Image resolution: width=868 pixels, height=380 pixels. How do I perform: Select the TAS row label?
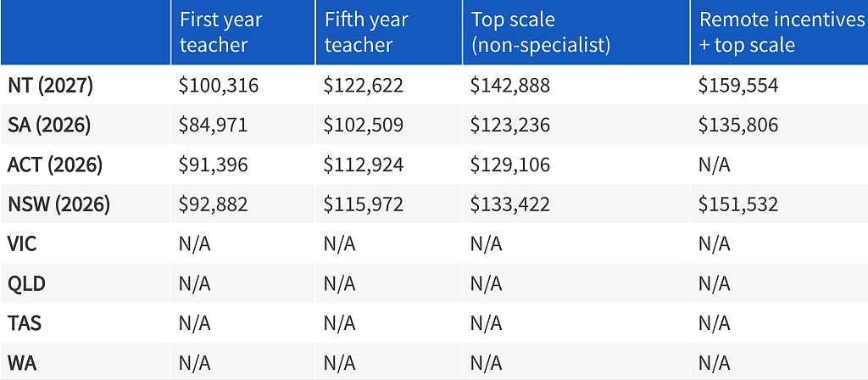[25, 323]
